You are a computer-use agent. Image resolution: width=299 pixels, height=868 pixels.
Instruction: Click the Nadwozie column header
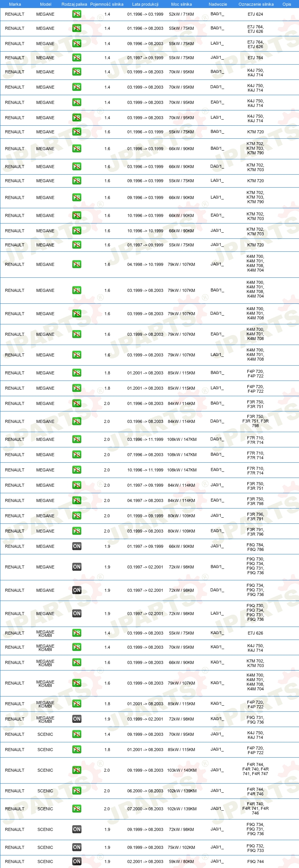click(218, 4)
